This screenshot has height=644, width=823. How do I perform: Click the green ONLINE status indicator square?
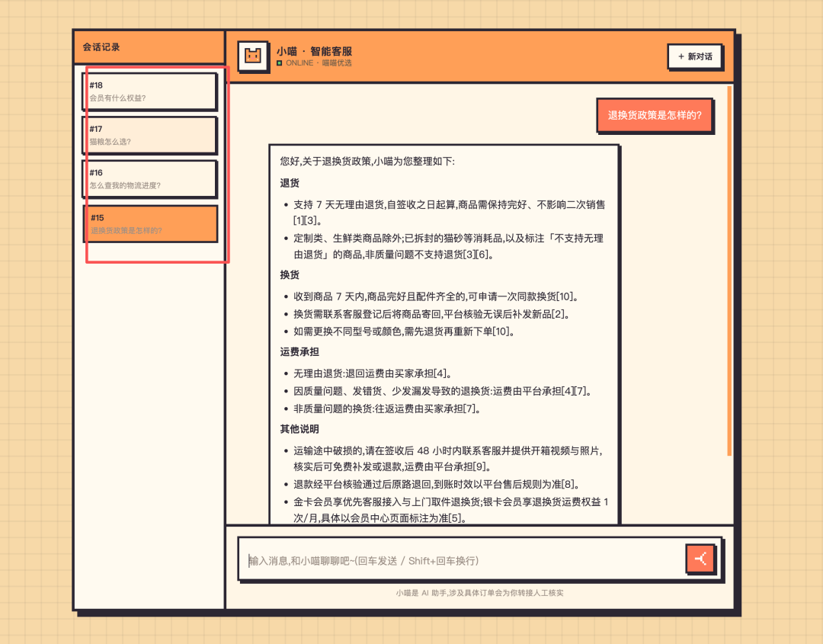279,63
